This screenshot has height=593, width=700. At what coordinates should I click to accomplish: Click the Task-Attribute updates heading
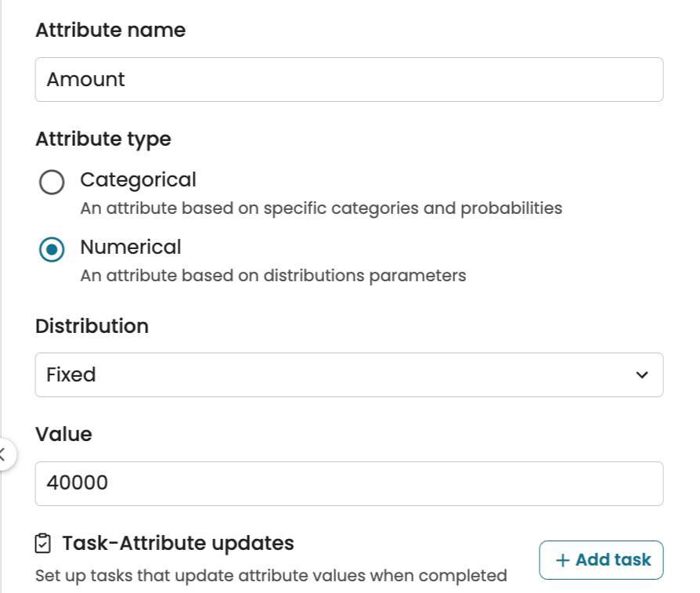pyautogui.click(x=178, y=543)
